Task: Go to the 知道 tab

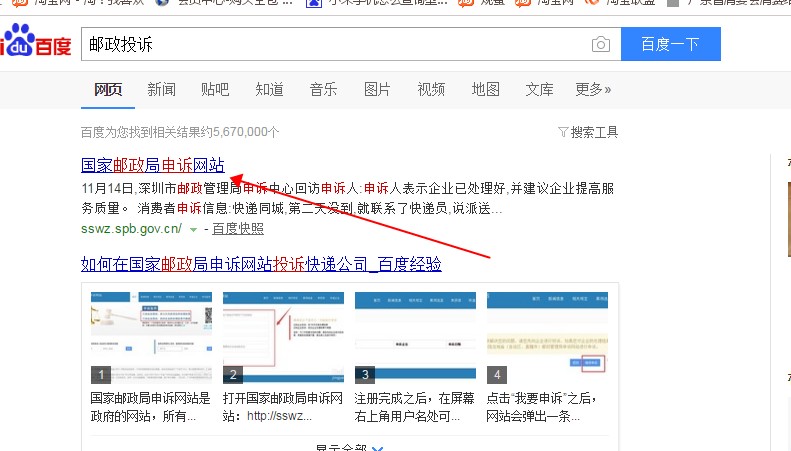Action: coord(269,90)
